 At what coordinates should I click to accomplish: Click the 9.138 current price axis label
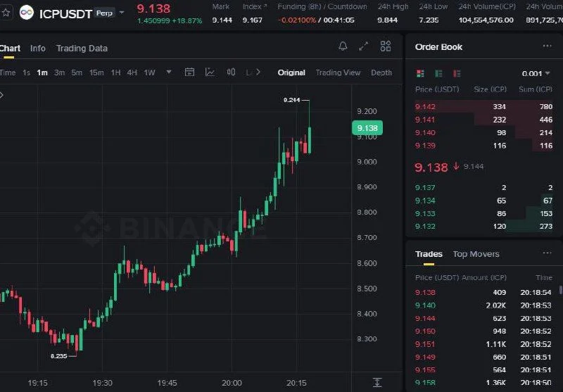(367, 128)
